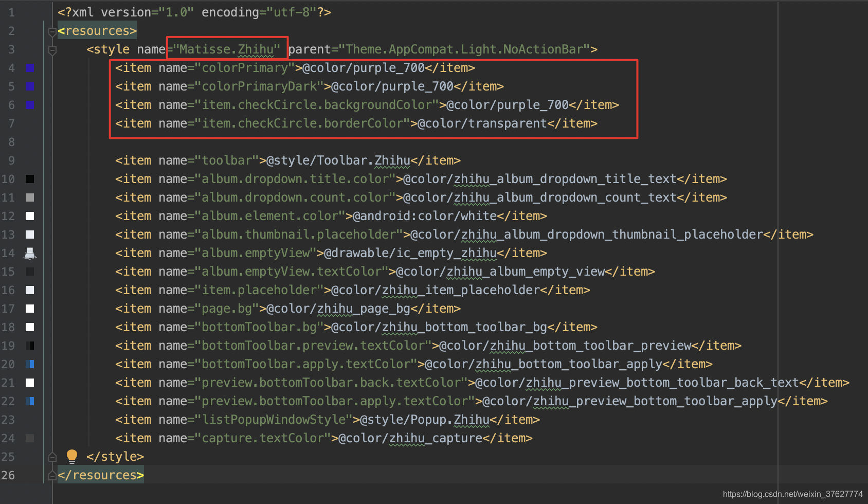868x504 pixels.
Task: Click the "colorPrimaryDark" item name
Action: (x=259, y=86)
